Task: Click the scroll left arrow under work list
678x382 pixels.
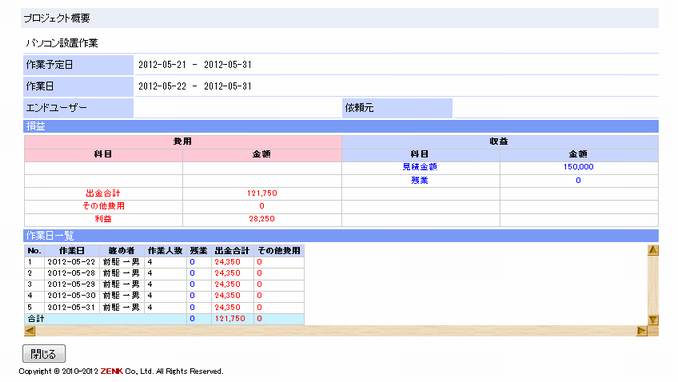Action: (x=30, y=331)
